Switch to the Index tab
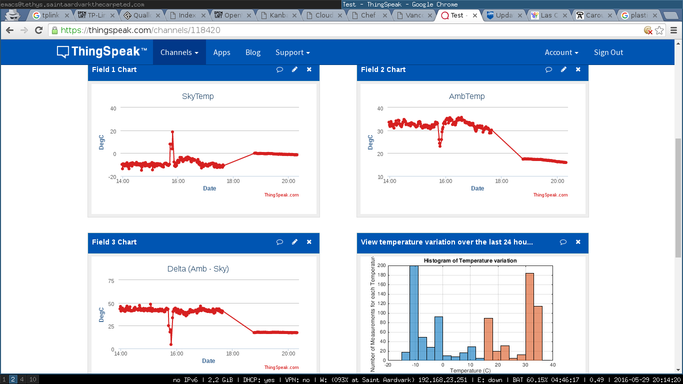Viewport: 683px width, 384px height. click(187, 15)
